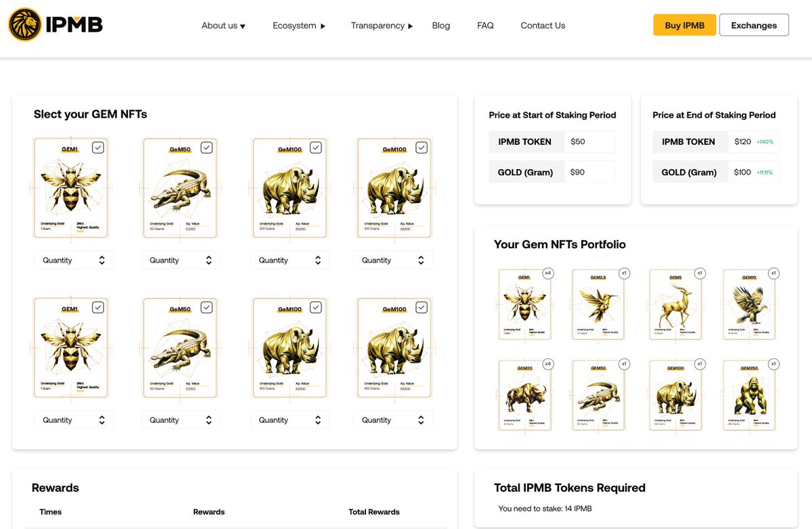Image resolution: width=812 pixels, height=529 pixels.
Task: Open the Contact Us page
Action: point(543,26)
